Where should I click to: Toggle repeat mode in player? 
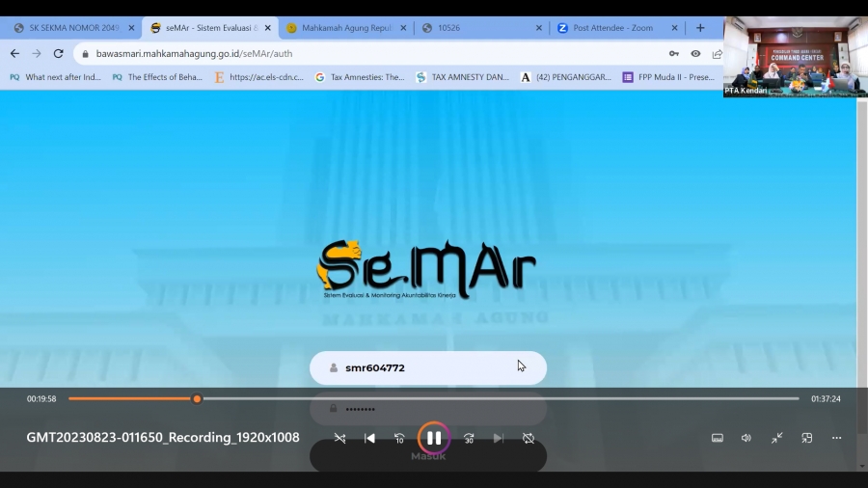pos(529,438)
